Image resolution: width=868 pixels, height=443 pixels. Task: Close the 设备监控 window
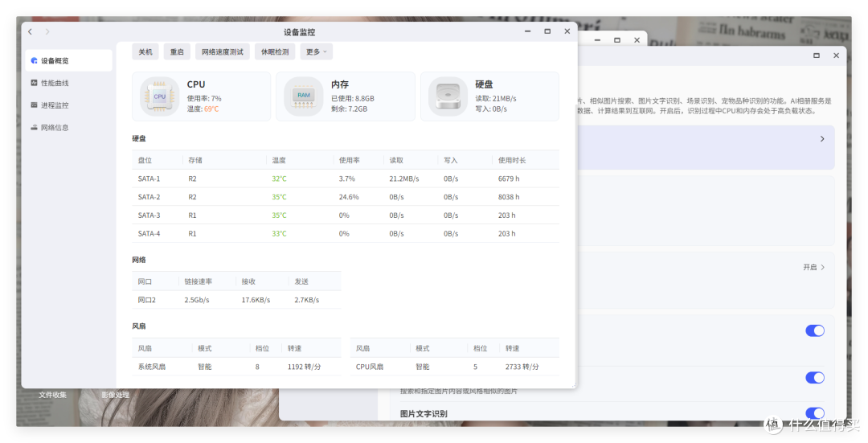point(567,31)
